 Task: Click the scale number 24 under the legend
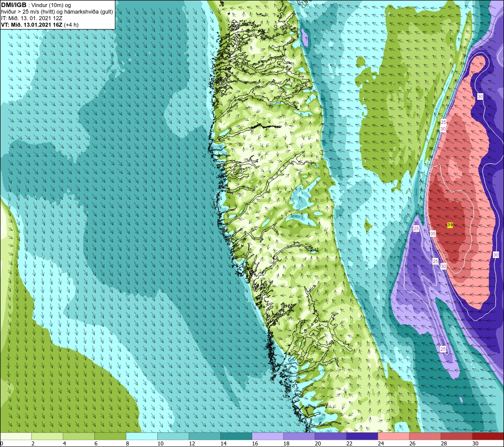tap(381, 443)
